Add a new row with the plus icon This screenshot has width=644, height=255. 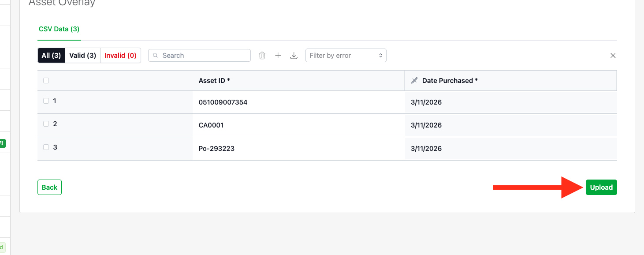pos(278,55)
